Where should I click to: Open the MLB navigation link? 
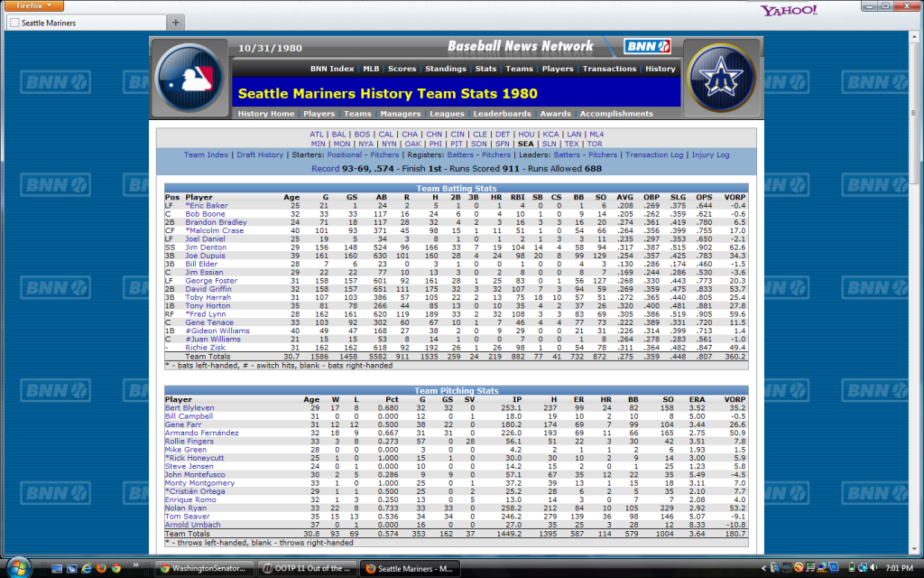point(371,69)
